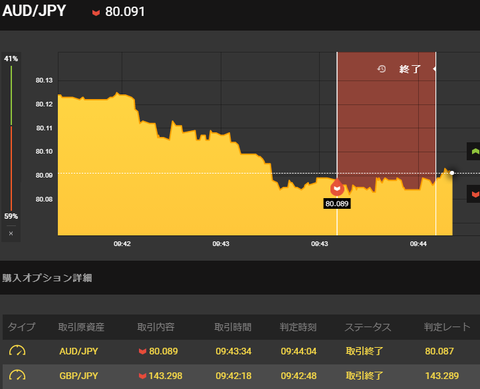Click the red entry marker on chart
The height and width of the screenshot is (389, 480).
click(x=337, y=188)
